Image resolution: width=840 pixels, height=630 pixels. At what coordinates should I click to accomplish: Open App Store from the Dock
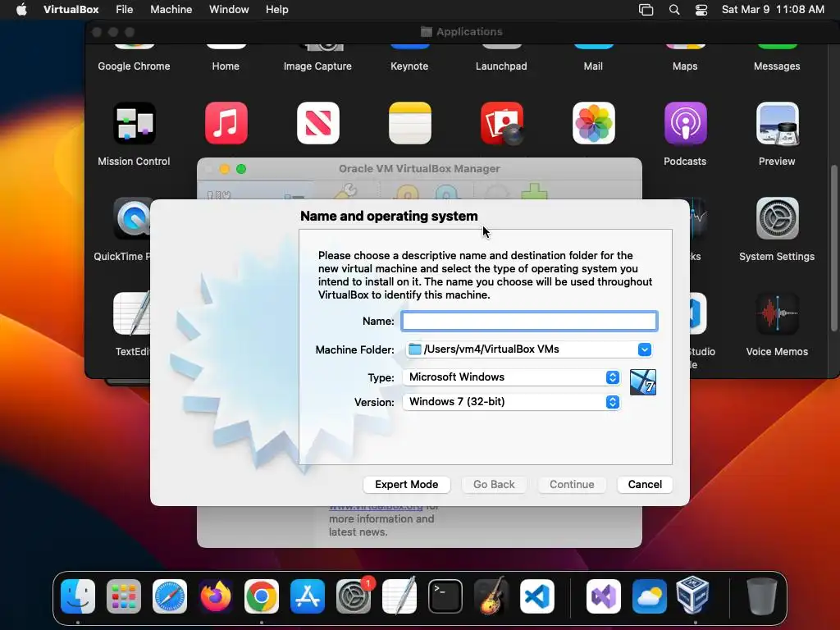click(308, 596)
